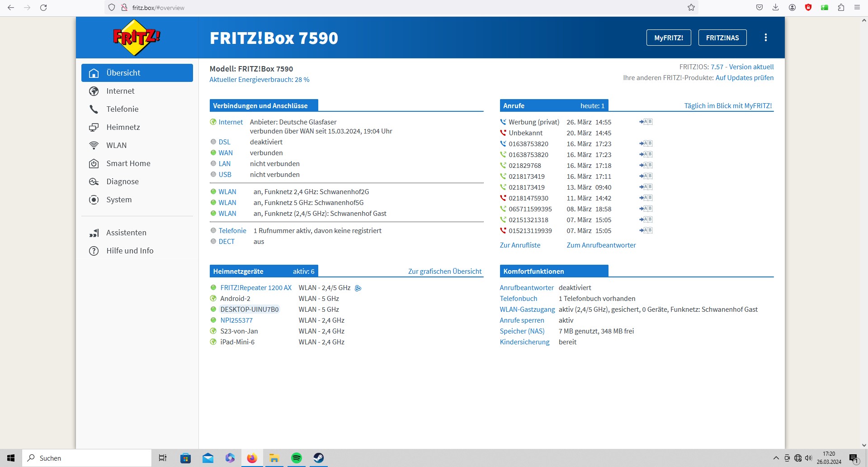Open Steam from the taskbar
Screen dimensions: 868x467
(x=319, y=458)
